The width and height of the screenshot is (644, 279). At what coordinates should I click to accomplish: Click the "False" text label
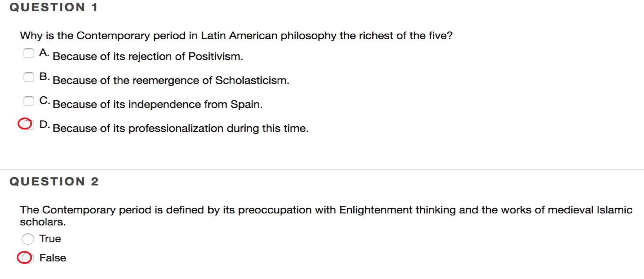pos(52,258)
